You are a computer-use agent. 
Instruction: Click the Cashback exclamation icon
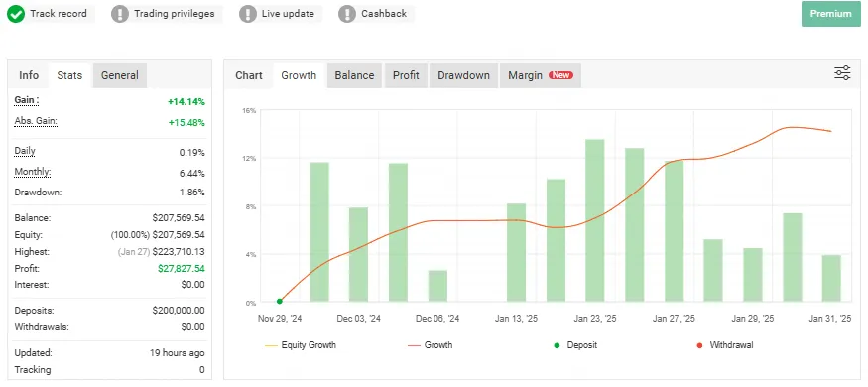pos(347,14)
